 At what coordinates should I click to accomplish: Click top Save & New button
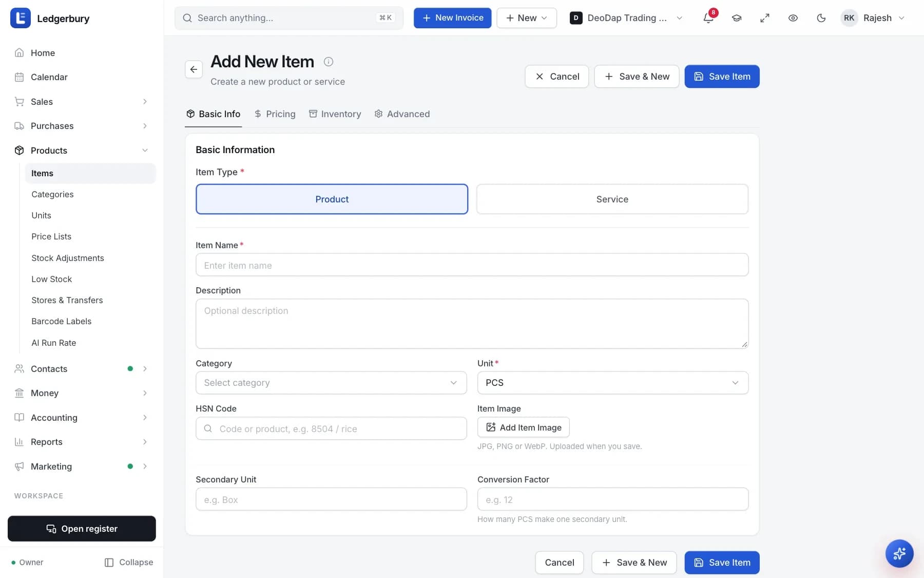pyautogui.click(x=637, y=77)
